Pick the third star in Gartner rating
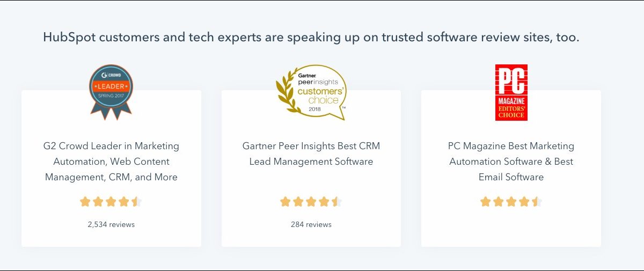This screenshot has width=644, height=271. [x=311, y=202]
